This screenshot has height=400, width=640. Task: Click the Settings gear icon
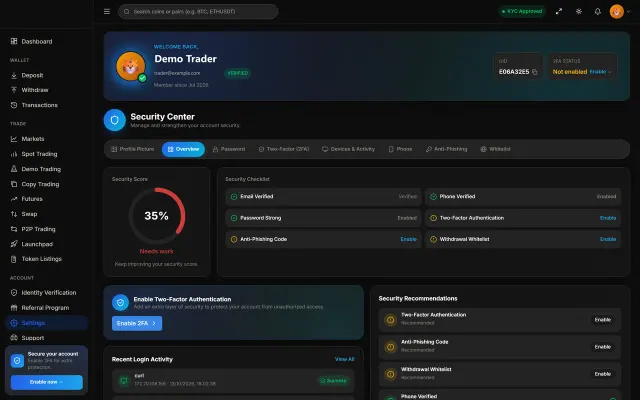coord(14,322)
